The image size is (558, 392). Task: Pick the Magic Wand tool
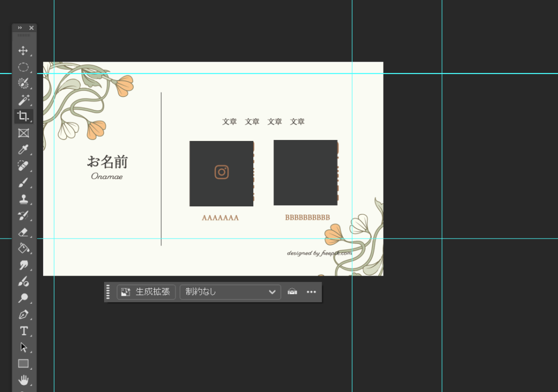[x=23, y=100]
